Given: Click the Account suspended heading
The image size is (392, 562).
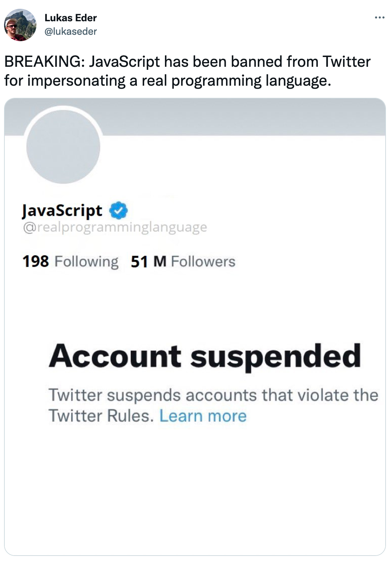Looking at the screenshot, I should pyautogui.click(x=205, y=356).
